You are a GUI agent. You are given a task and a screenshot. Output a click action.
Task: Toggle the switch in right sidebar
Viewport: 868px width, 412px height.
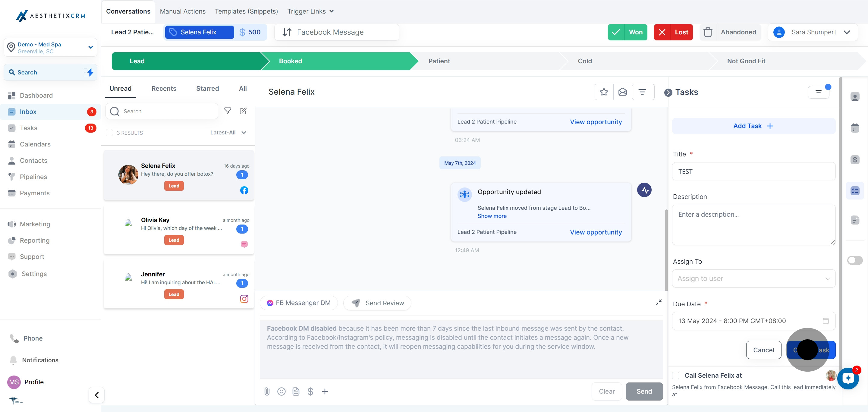[x=855, y=260]
